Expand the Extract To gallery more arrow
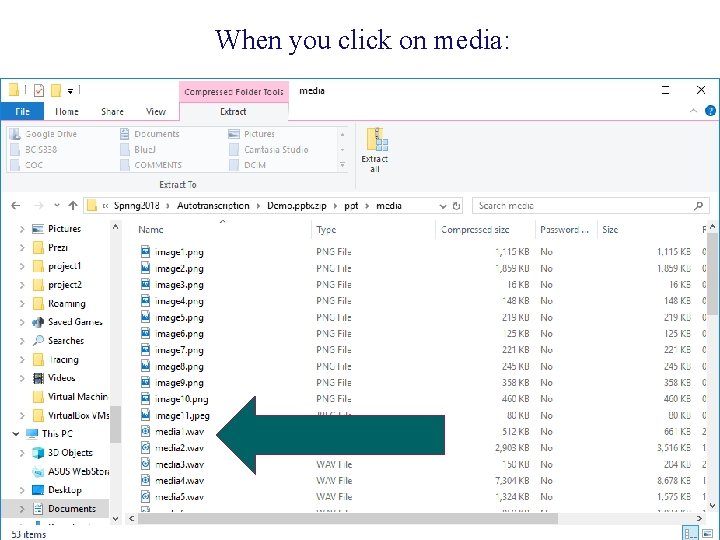This screenshot has width=720, height=540. pos(343,165)
